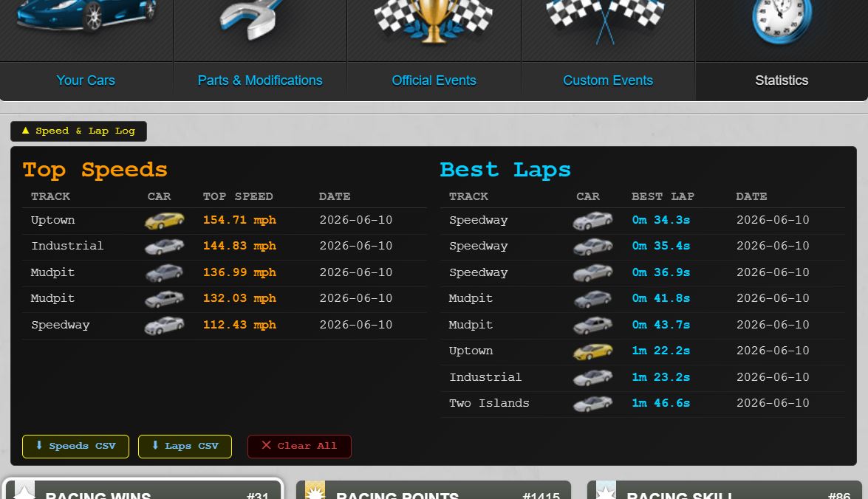This screenshot has width=868, height=499.
Task: Click the car icon in the Two Islands row
Action: (x=593, y=403)
